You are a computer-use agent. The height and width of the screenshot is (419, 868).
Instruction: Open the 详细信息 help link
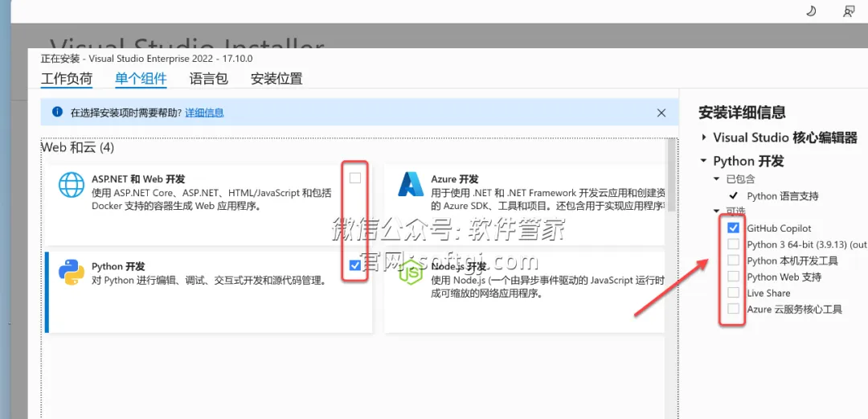click(204, 113)
